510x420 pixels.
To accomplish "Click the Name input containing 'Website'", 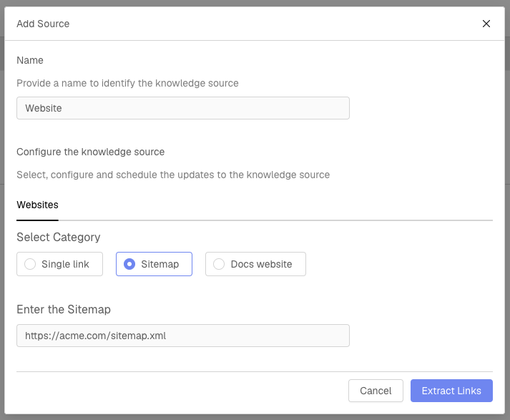I will coord(182,108).
